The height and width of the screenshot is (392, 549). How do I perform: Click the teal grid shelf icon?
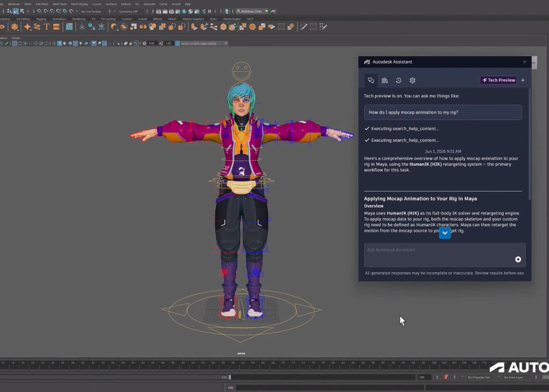(x=69, y=27)
